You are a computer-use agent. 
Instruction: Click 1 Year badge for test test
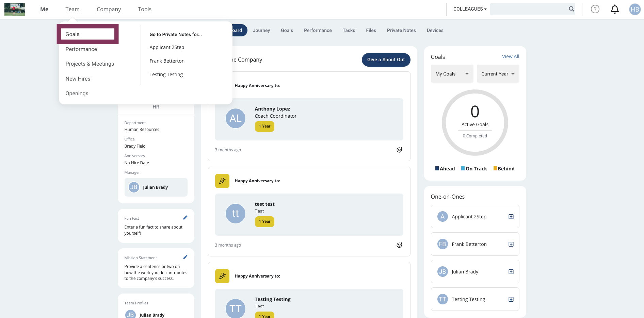[264, 221]
